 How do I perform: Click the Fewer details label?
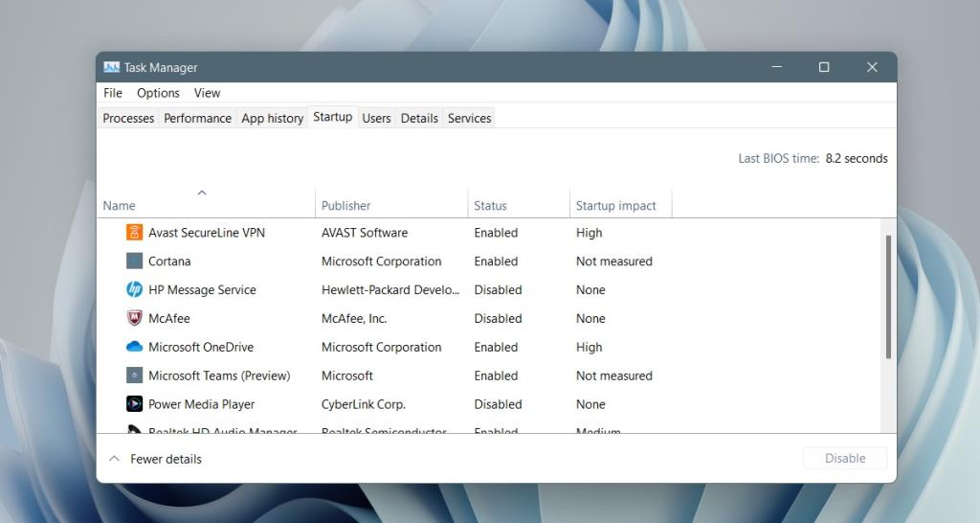point(166,459)
